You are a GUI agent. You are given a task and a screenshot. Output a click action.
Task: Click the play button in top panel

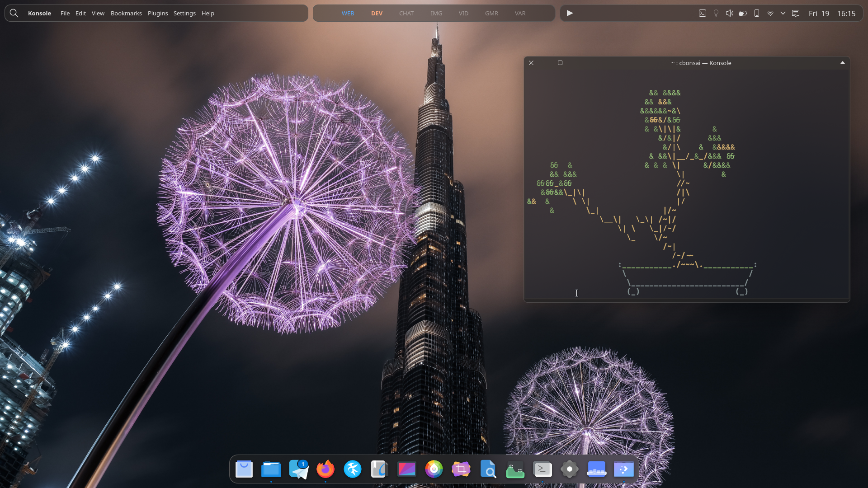click(570, 13)
